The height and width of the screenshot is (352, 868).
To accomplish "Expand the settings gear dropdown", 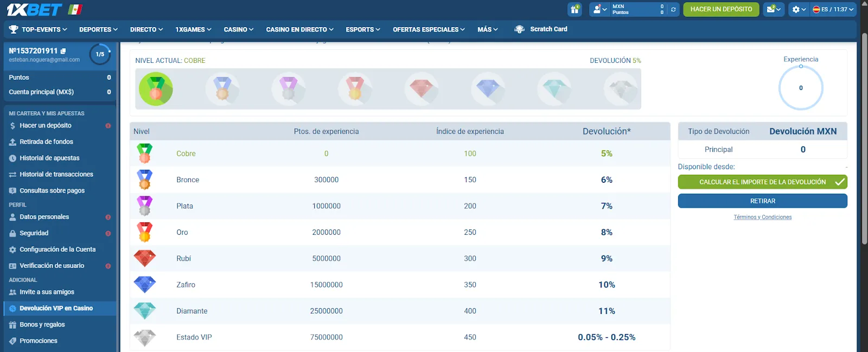I will pyautogui.click(x=799, y=9).
